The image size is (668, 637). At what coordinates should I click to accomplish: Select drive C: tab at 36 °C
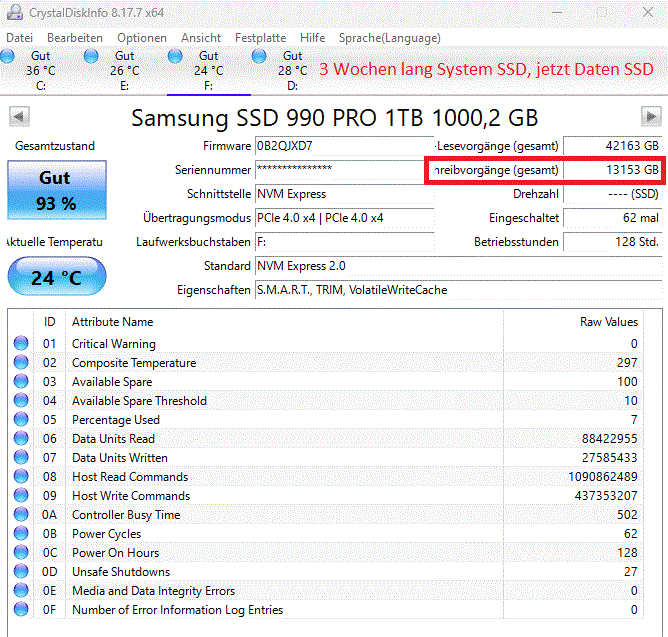point(41,71)
